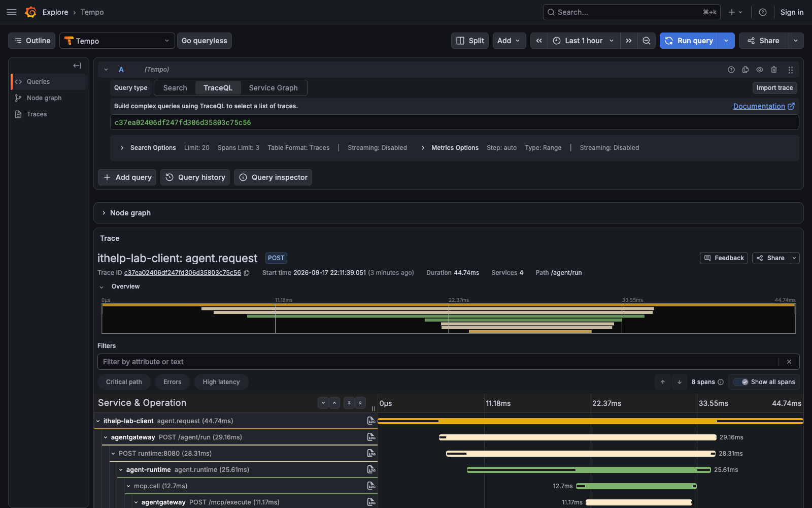Show query A help icon
The image size is (812, 508).
tap(731, 70)
